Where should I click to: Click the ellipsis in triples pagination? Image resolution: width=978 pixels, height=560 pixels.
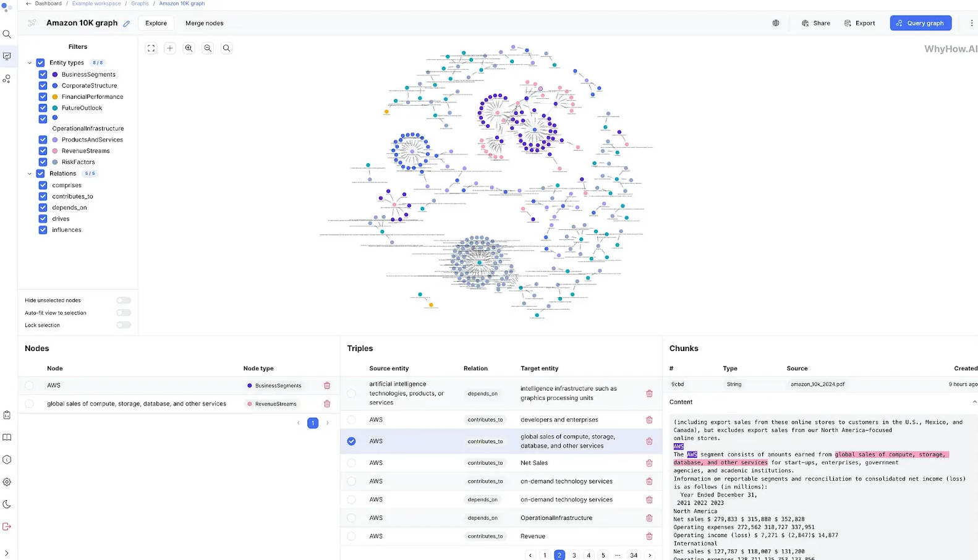click(618, 555)
